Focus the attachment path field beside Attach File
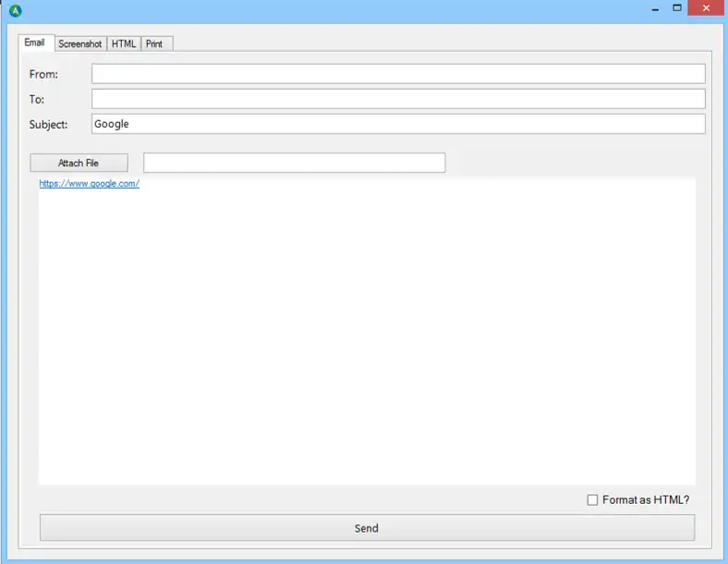728x564 pixels. (x=295, y=163)
